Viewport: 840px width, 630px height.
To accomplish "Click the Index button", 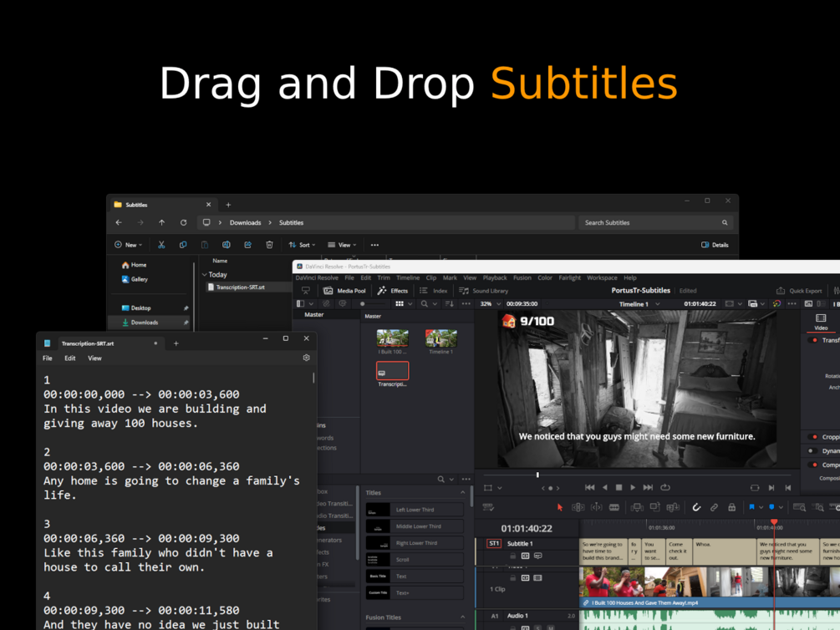I will point(434,291).
